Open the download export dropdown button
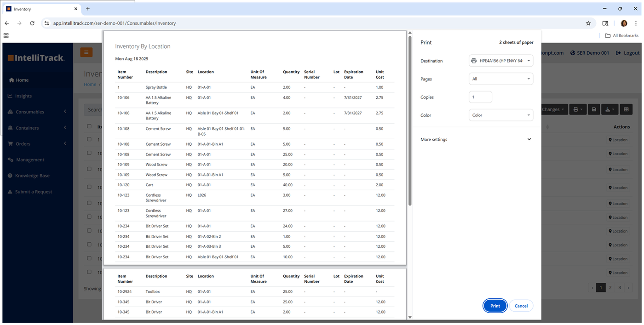 [x=609, y=109]
